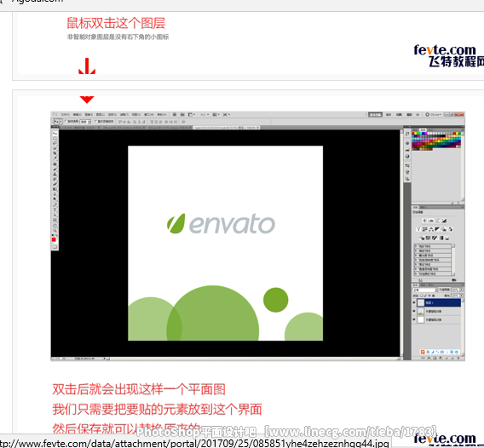Select the Clone Stamp tool
Image resolution: width=484 pixels, height=448 pixels.
tap(55, 174)
